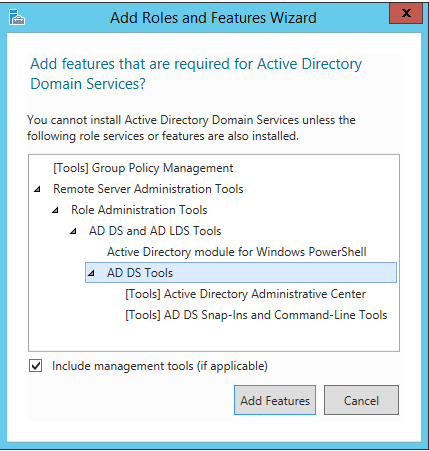This screenshot has height=451, width=429.
Task: Select the Role Administration Tools label
Action: pyautogui.click(x=139, y=210)
